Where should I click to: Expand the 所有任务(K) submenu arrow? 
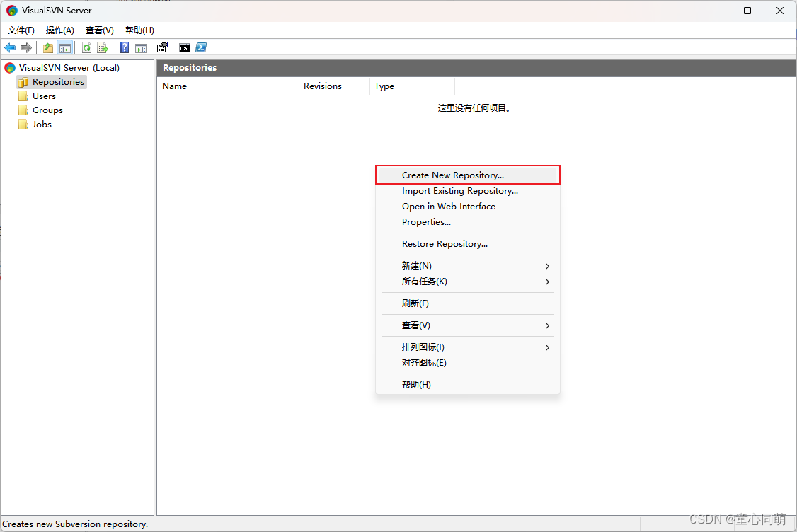(x=547, y=282)
